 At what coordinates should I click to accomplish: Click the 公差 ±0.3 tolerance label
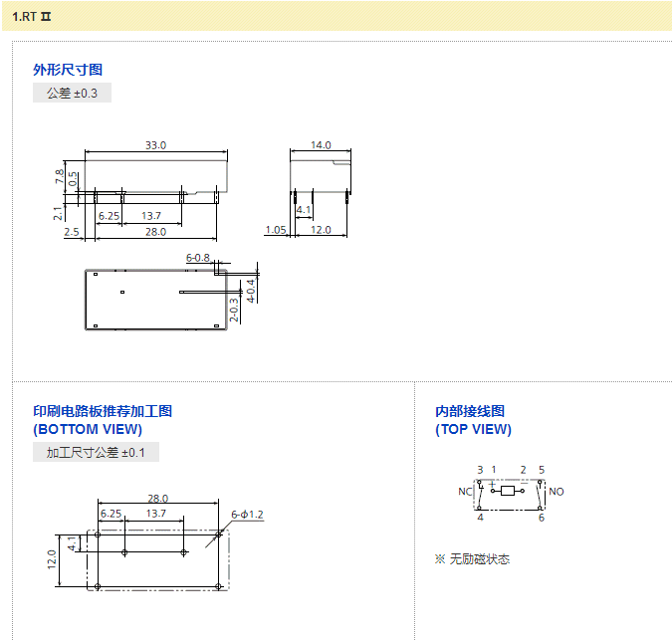tap(72, 94)
